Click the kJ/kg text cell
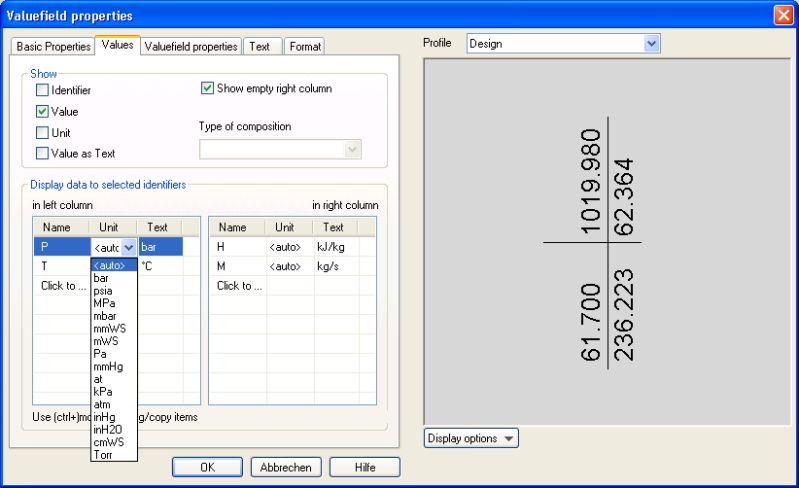The image size is (799, 488). [x=337, y=247]
